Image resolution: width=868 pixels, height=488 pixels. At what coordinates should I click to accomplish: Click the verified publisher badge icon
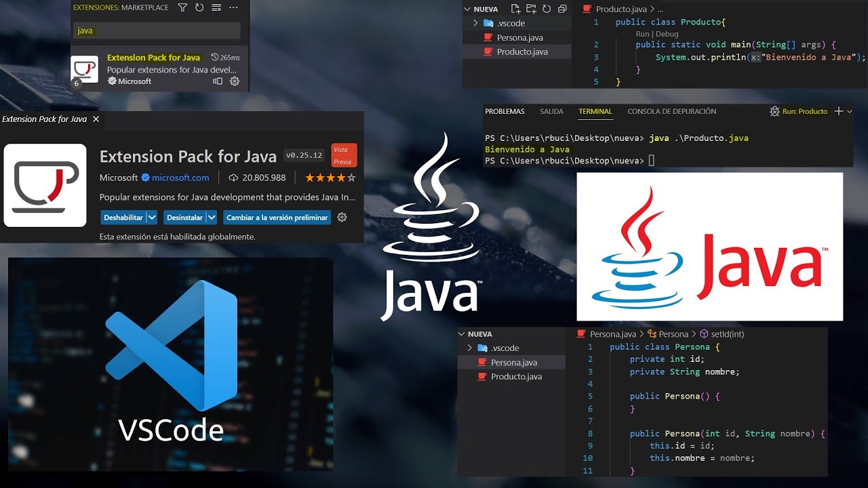[145, 178]
